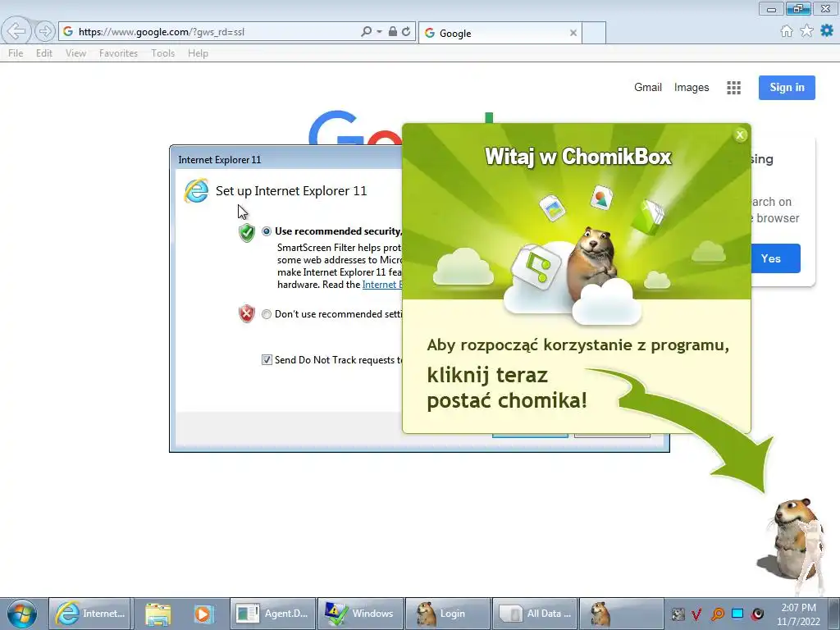Click the round camera tray icon
This screenshot has height=630, width=840.
click(757, 614)
